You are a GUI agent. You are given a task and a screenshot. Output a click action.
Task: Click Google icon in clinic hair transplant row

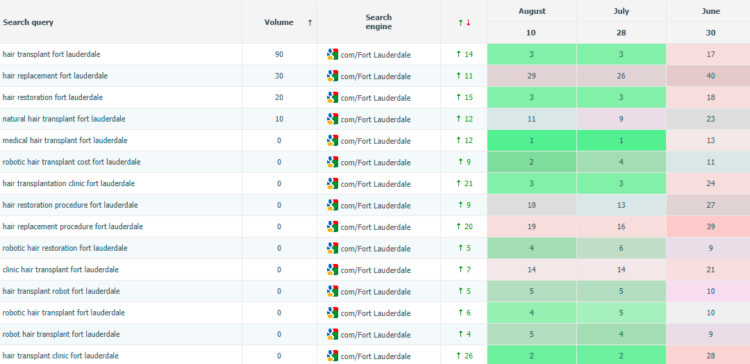coord(332,269)
